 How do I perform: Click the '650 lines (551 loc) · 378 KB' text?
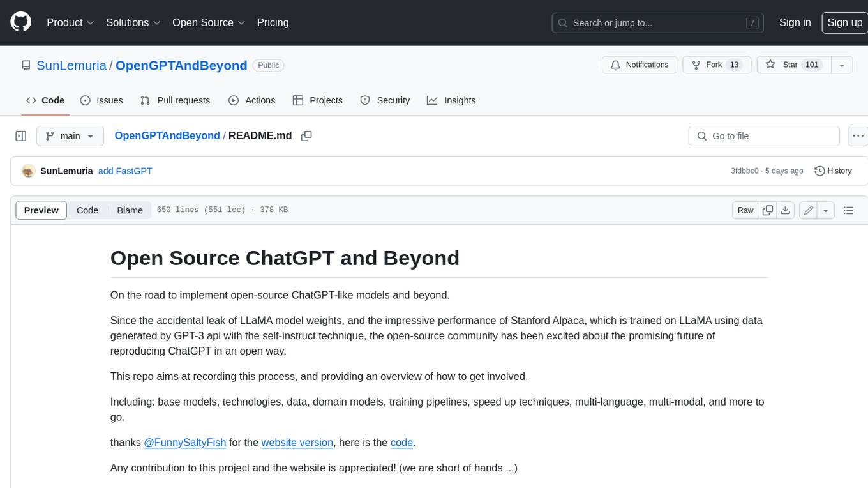pos(222,210)
